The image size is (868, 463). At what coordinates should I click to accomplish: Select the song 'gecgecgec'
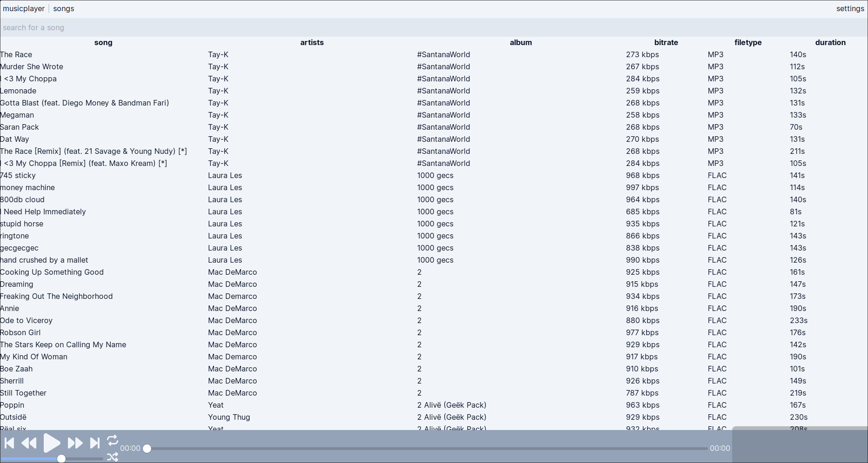20,248
